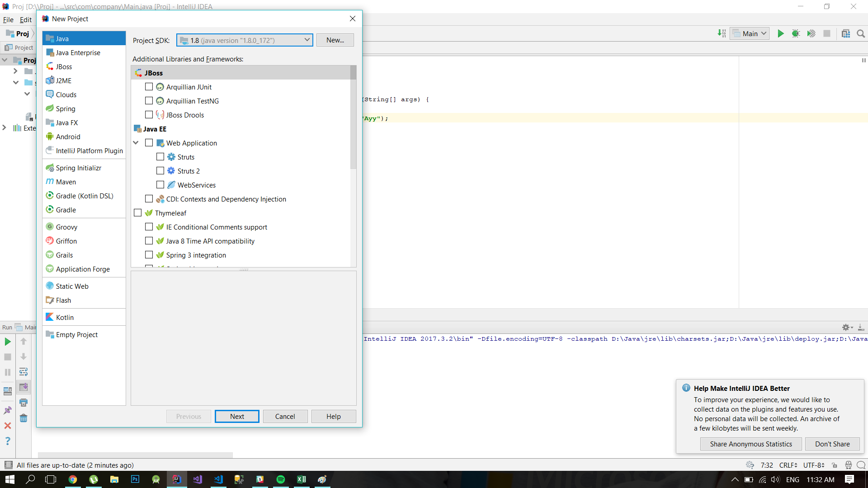Click frameworks list vertical scrollbar

coord(353,117)
